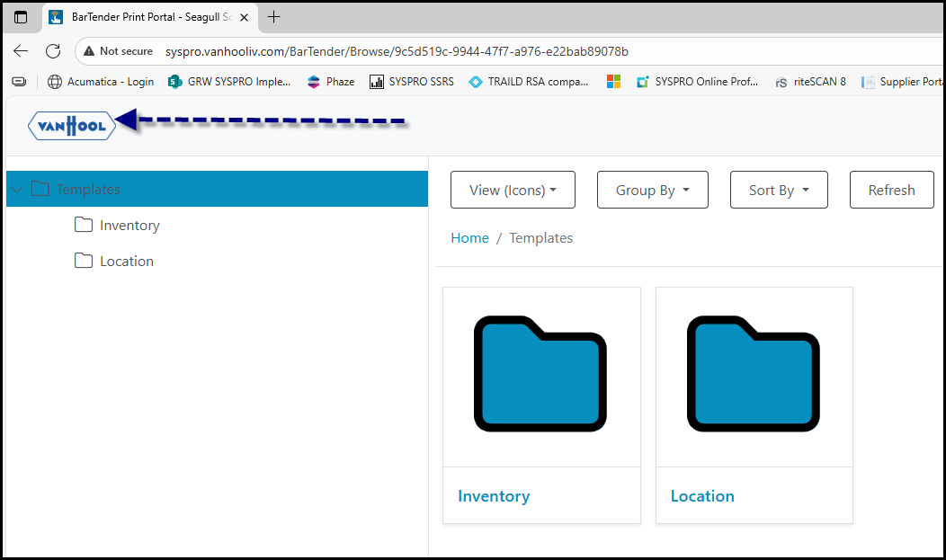Viewport: 946px width, 560px height.
Task: Go to Home breadcrumb link
Action: (469, 238)
